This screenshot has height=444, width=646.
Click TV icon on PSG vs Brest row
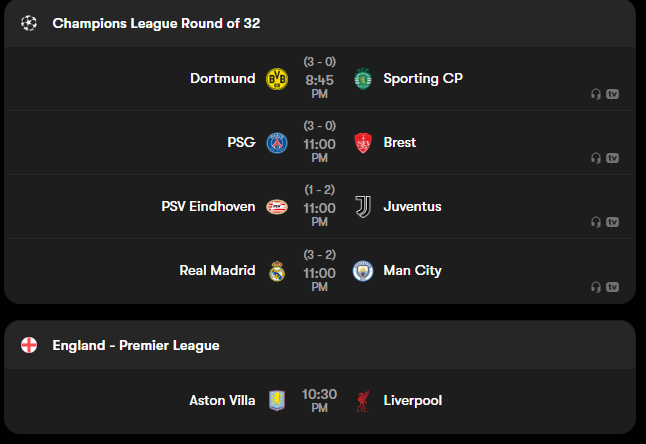click(x=612, y=158)
